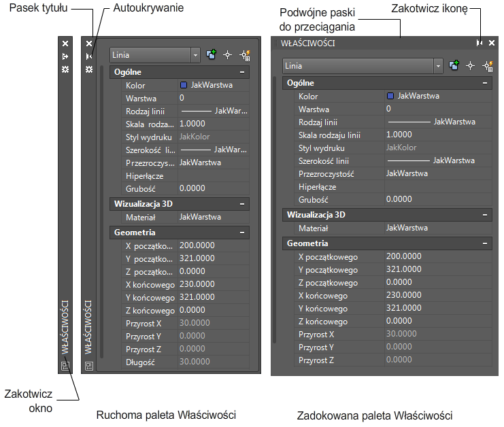The image size is (504, 427).
Task: Click Select Objects crosshair icon in floating palette
Action: [228, 55]
